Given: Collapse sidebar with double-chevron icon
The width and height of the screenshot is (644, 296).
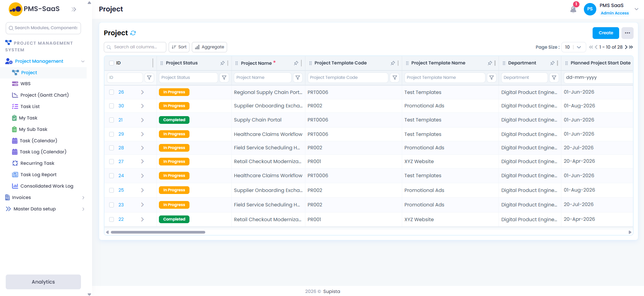Looking at the screenshot, I should pyautogui.click(x=74, y=9).
